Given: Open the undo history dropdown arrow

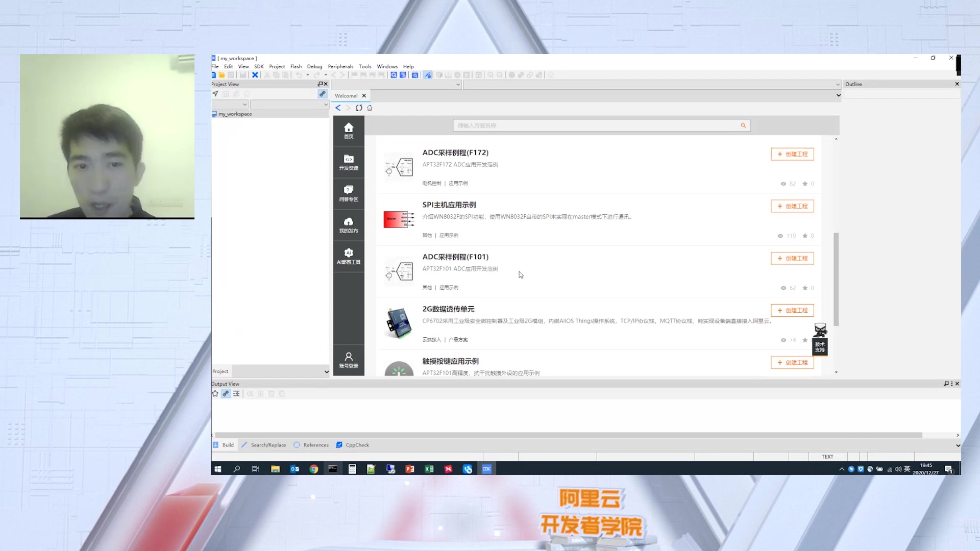Looking at the screenshot, I should coord(308,75).
